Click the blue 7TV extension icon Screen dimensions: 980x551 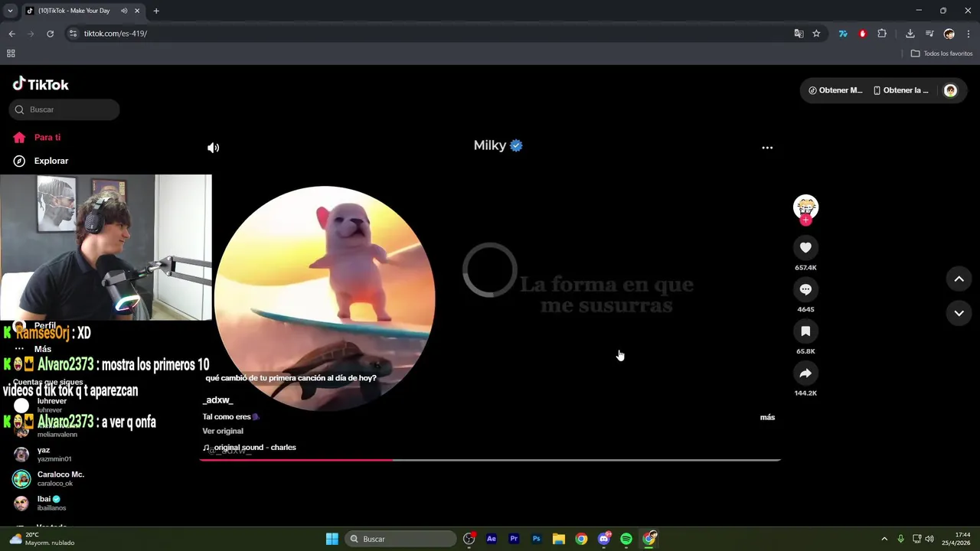[x=843, y=34]
